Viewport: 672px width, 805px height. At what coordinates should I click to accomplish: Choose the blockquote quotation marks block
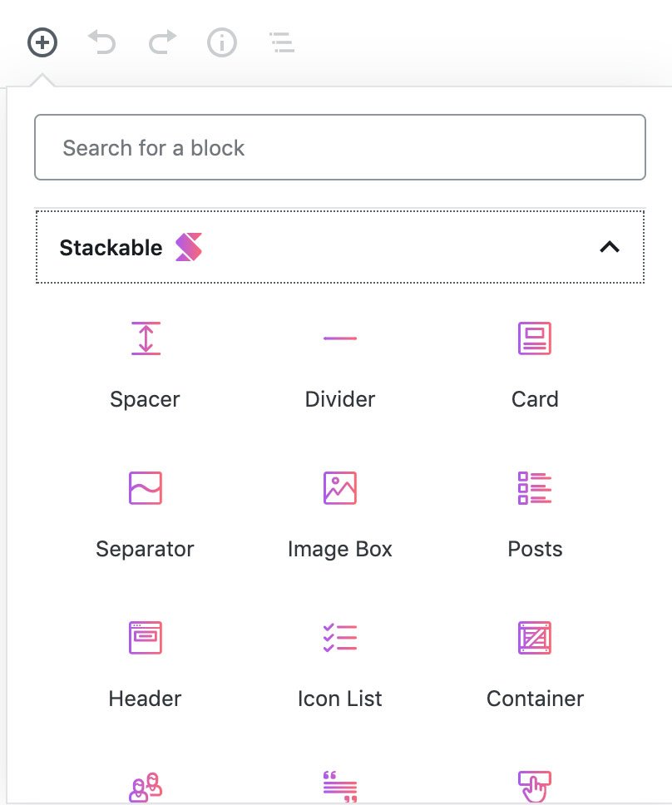340,787
